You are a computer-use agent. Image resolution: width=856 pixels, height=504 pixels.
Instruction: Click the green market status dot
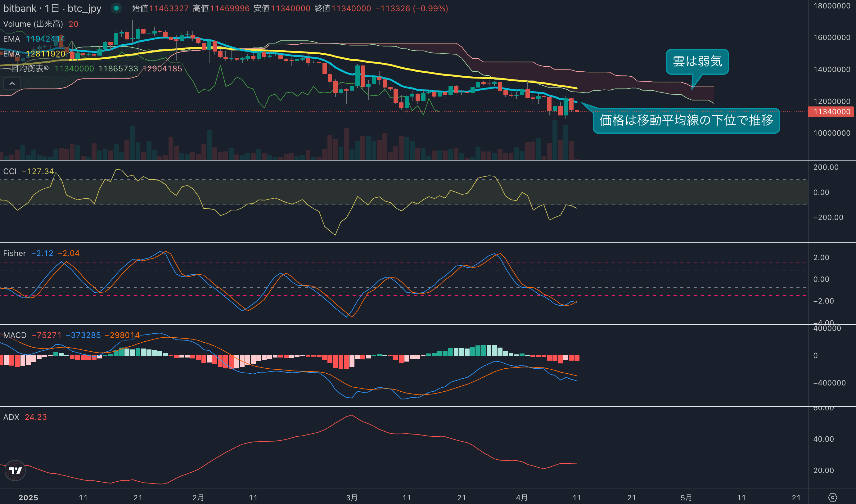coord(116,8)
